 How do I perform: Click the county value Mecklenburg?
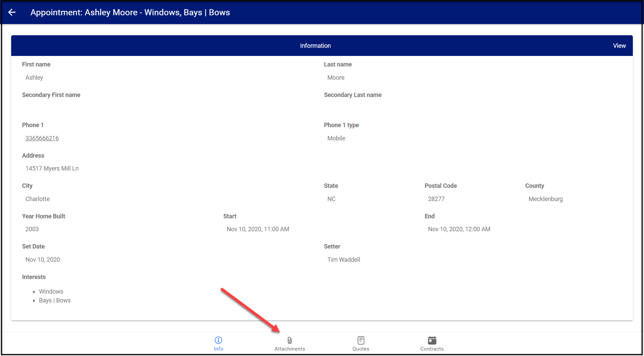546,199
